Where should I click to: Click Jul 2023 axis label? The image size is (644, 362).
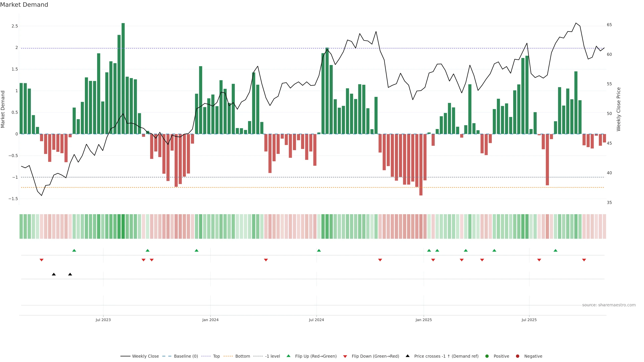[103, 320]
